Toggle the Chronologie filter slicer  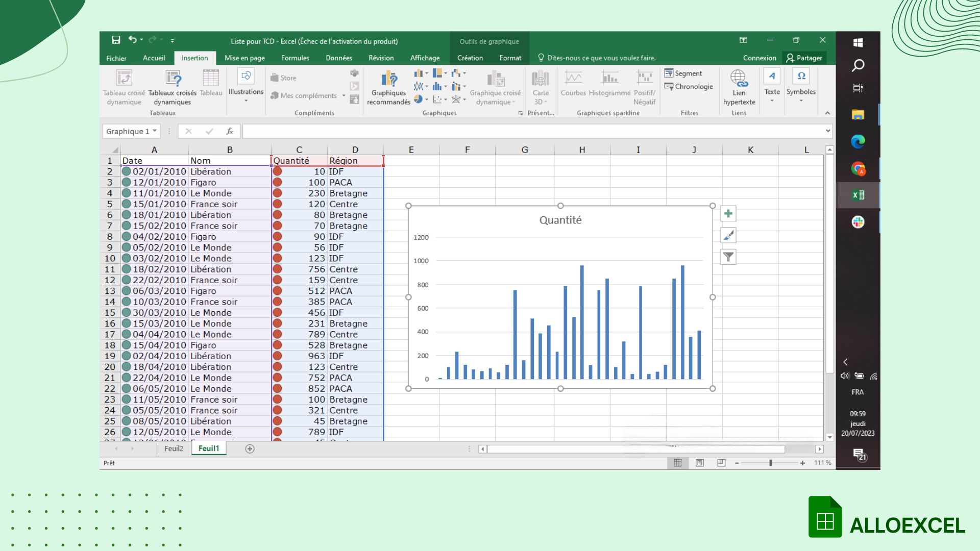pyautogui.click(x=690, y=87)
